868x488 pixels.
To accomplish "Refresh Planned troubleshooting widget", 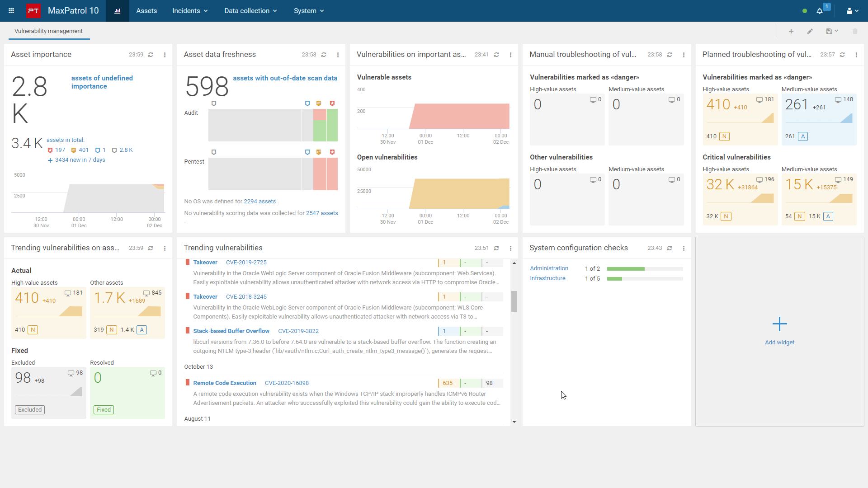I will [842, 55].
